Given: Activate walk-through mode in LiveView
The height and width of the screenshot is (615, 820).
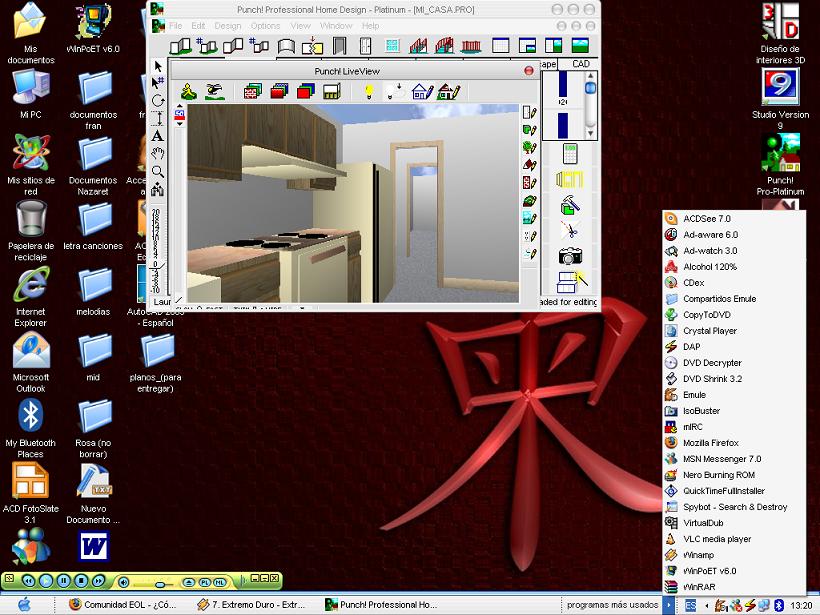Looking at the screenshot, I should (189, 92).
